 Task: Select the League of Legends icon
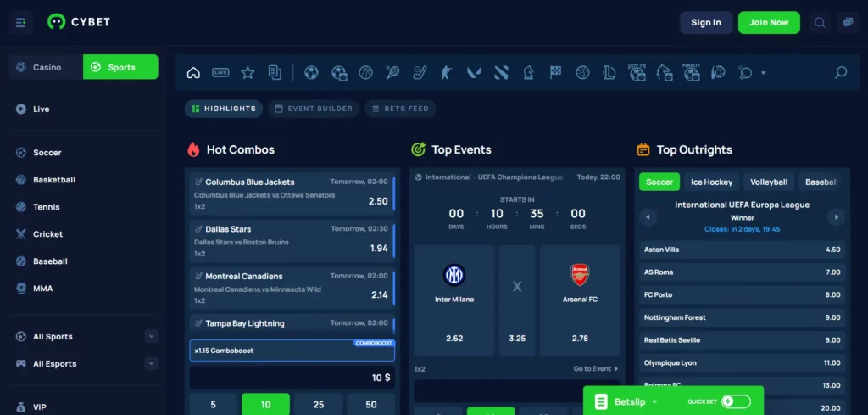tap(609, 73)
